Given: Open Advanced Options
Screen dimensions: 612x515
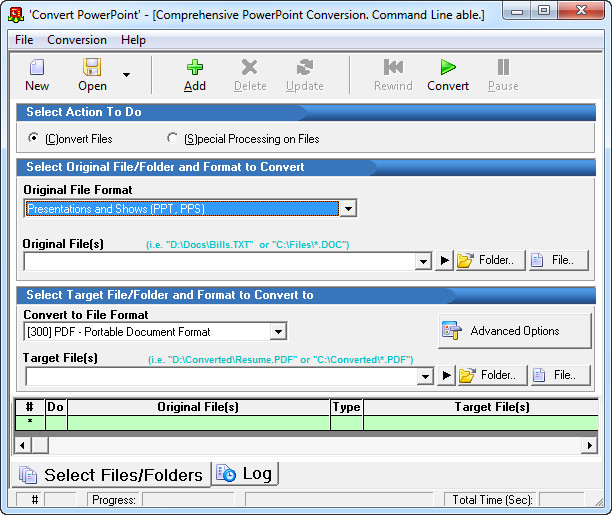Looking at the screenshot, I should (x=515, y=331).
